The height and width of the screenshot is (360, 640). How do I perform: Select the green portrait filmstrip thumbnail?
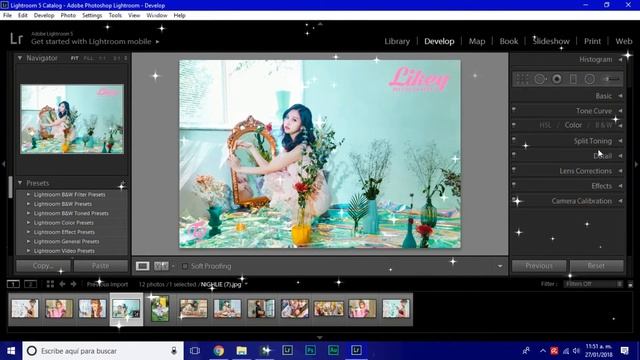click(x=160, y=309)
